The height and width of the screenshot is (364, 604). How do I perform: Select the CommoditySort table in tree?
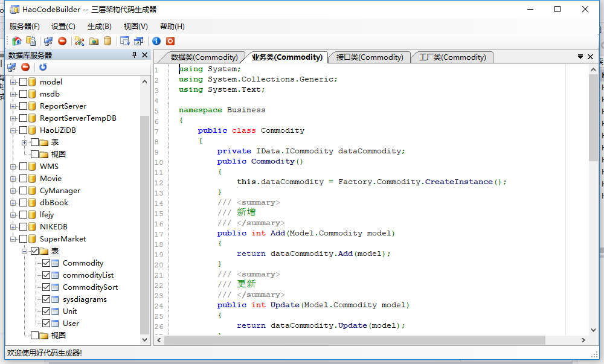coord(90,287)
